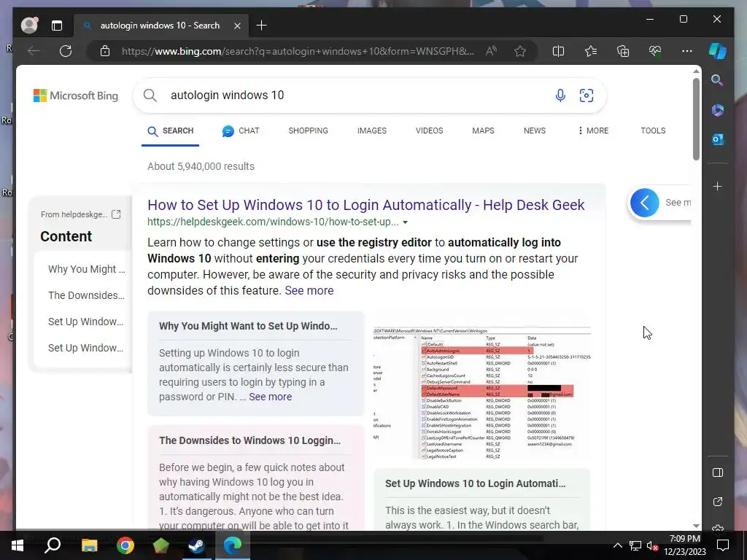This screenshot has width=747, height=560.
Task: Jump to The Downsides contents item
Action: click(x=86, y=295)
